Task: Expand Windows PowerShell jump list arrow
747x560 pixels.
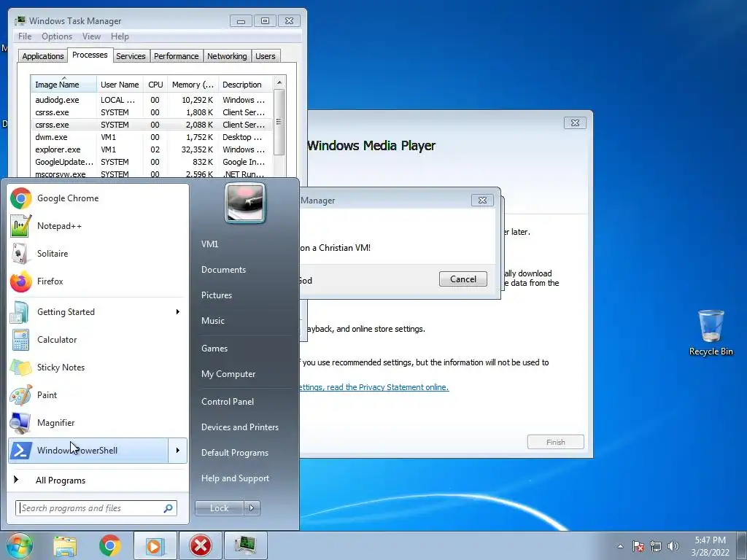Action: click(178, 451)
